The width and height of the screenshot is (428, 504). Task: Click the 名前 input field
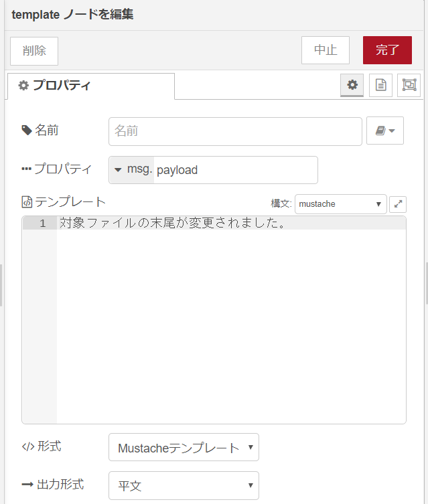coord(235,131)
